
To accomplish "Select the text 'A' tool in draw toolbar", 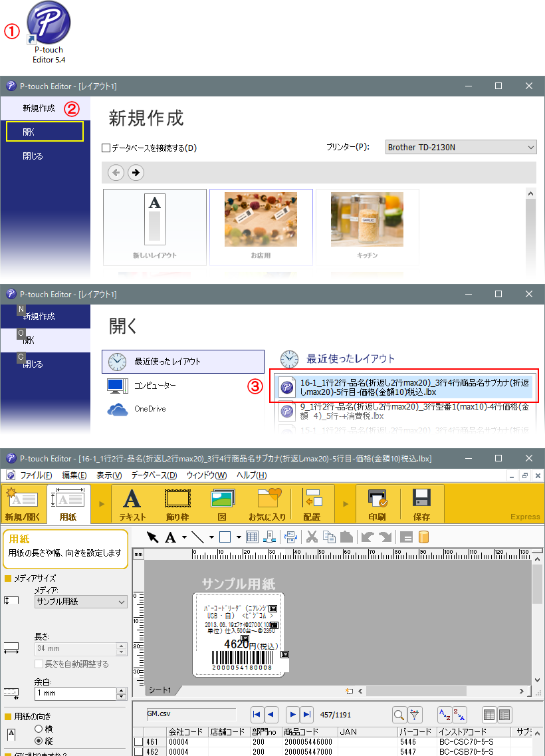I will (171, 537).
